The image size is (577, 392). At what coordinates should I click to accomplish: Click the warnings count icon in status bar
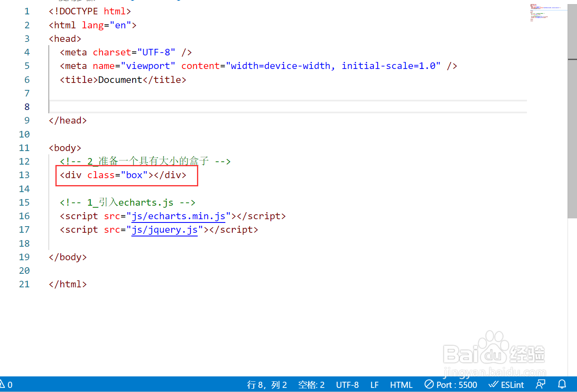[x=6, y=385]
